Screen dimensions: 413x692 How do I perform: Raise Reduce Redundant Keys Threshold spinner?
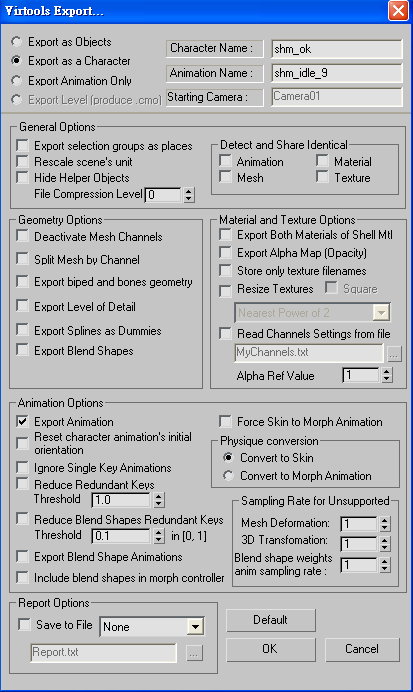pos(159,496)
